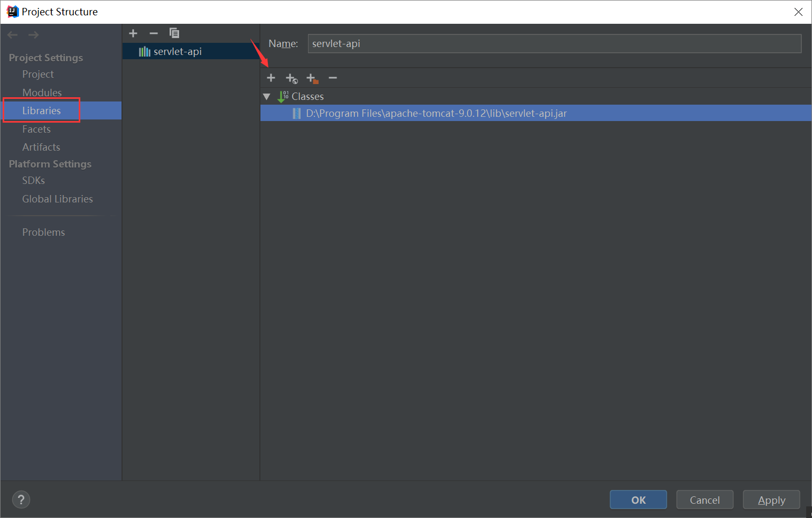Screen dimensions: 812x518
Task: Click the back navigation arrow
Action: 12,35
